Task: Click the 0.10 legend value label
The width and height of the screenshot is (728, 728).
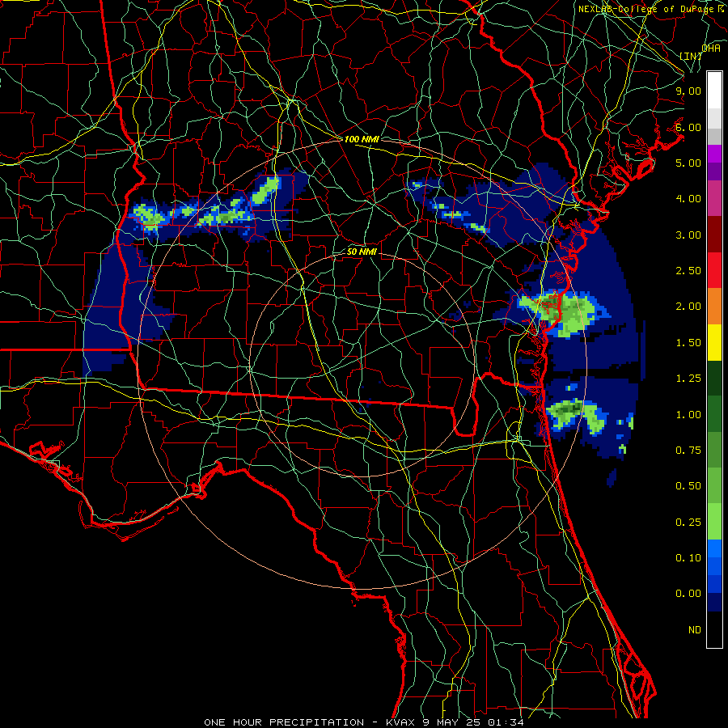Action: 688,558
